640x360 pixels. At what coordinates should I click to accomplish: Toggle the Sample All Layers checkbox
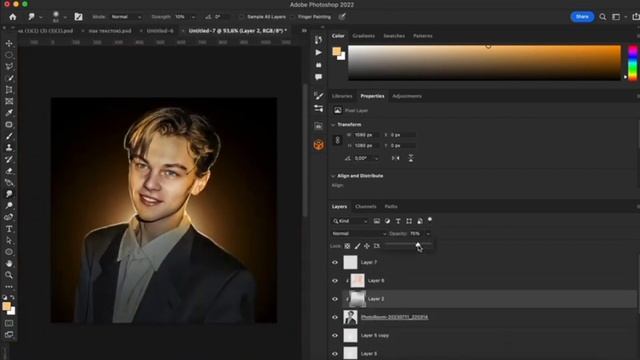(242, 17)
